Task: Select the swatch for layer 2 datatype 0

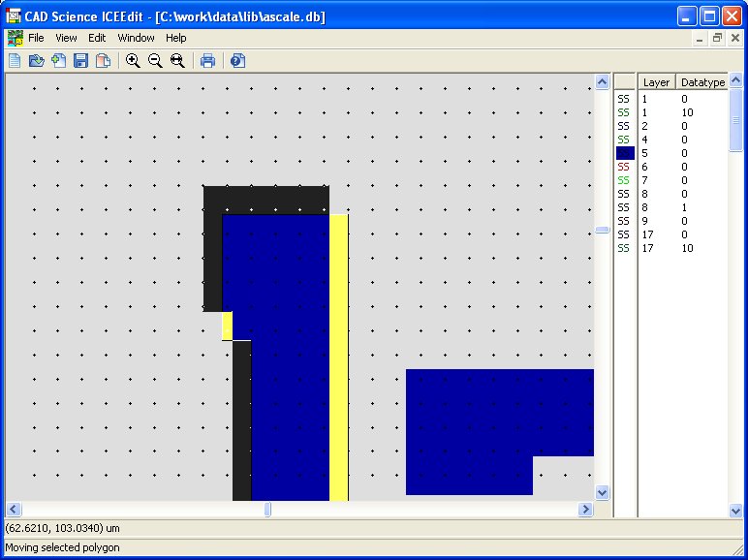Action: tap(624, 126)
